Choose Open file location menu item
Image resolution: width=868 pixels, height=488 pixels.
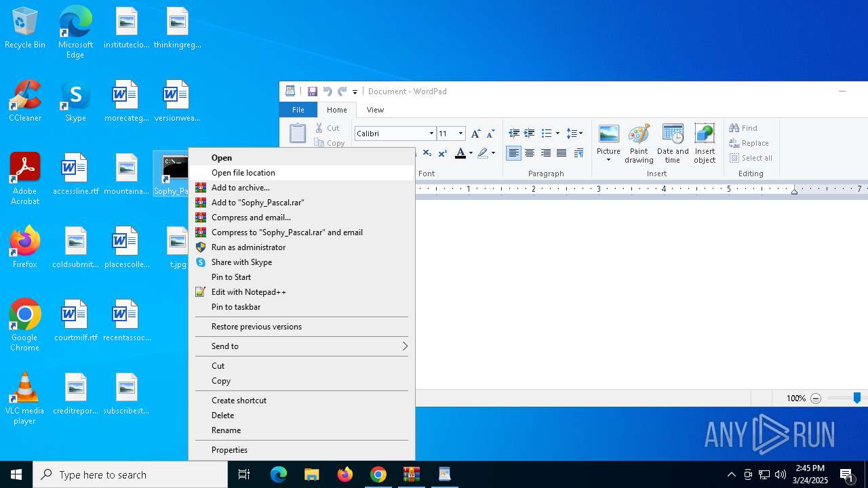[302, 173]
